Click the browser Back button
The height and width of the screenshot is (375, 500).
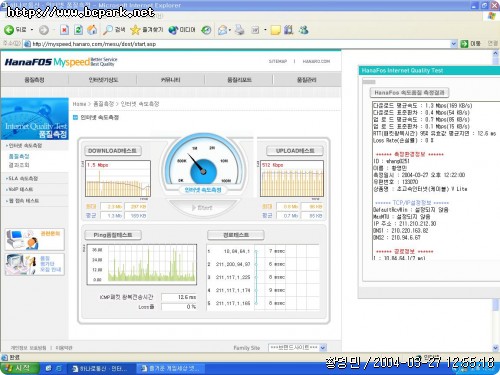[x=15, y=30]
